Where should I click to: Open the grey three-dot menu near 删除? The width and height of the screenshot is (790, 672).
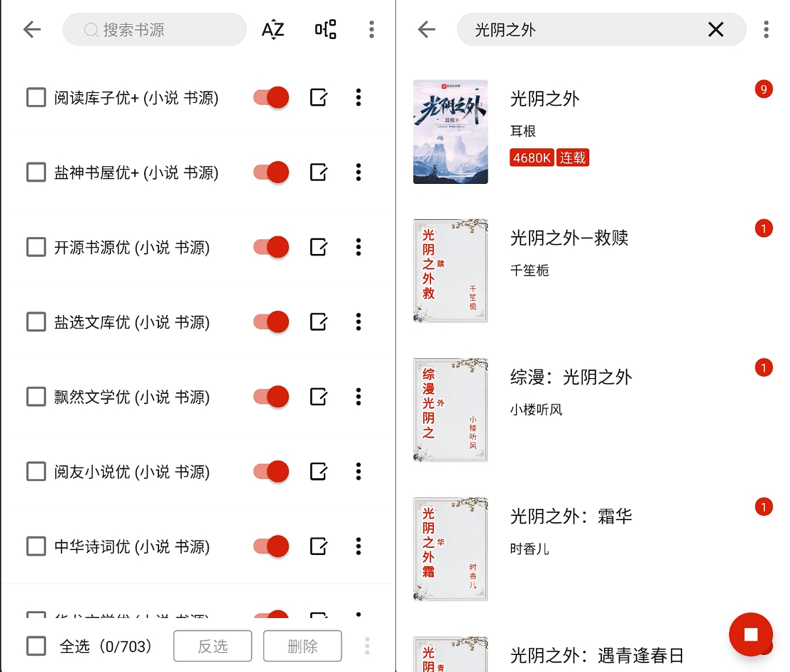[367, 646]
